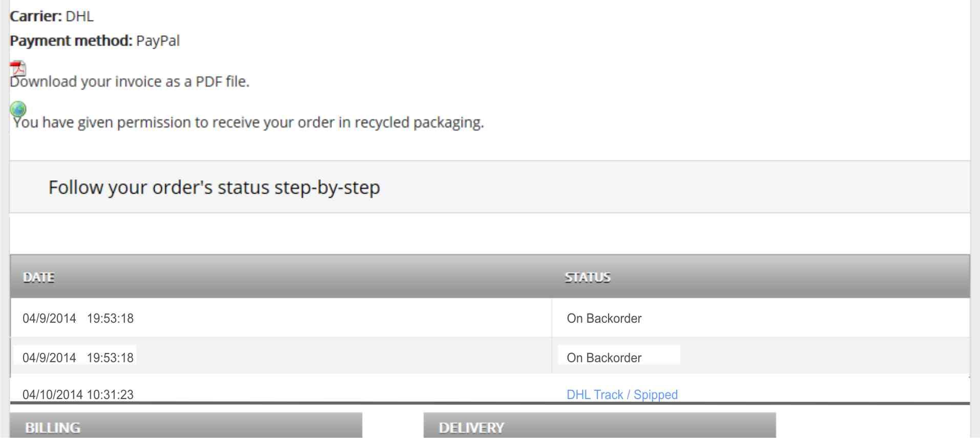
Task: Open the DHL Track / Spipped link
Action: coord(622,394)
